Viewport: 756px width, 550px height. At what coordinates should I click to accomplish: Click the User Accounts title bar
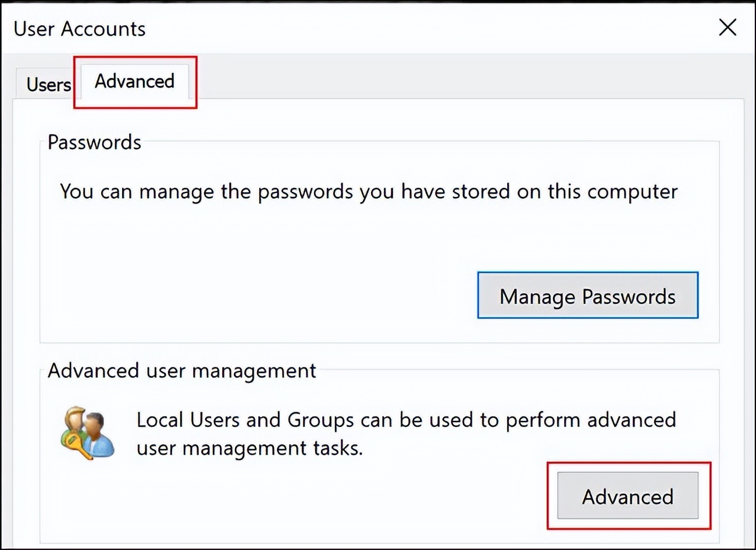click(x=79, y=28)
